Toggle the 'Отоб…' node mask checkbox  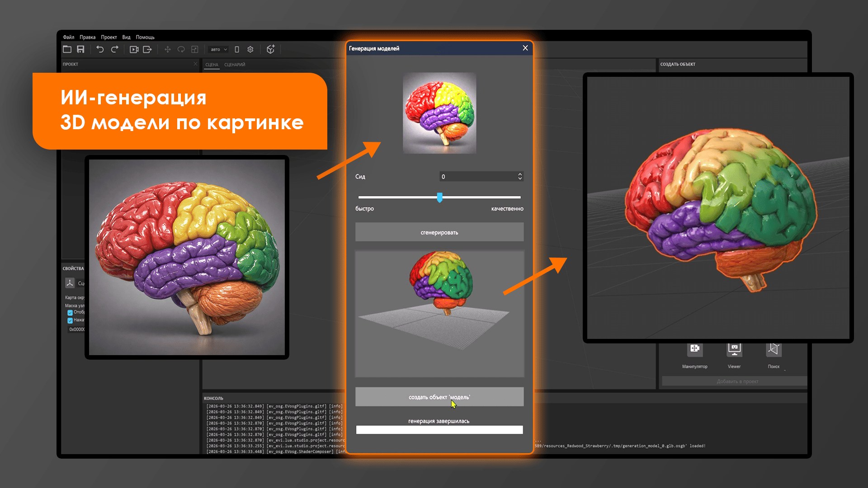pos(70,312)
